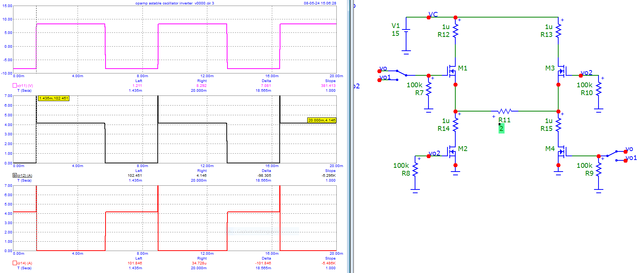The width and height of the screenshot is (644, 273).
Task: Click the ground symbol under R8
Action: [415, 191]
